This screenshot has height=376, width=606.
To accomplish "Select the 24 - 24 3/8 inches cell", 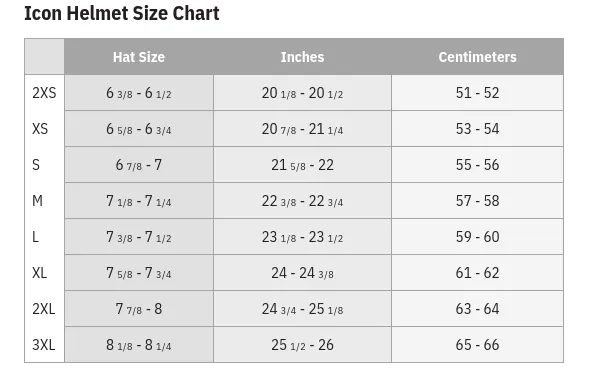I will click(x=302, y=273).
